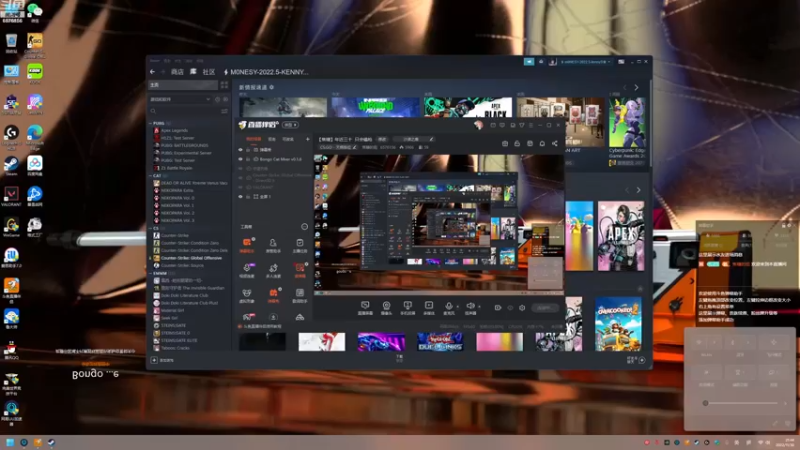Image resolution: width=800 pixels, height=450 pixels.
Task: Open the 商店 tab in Steam
Action: (177, 72)
